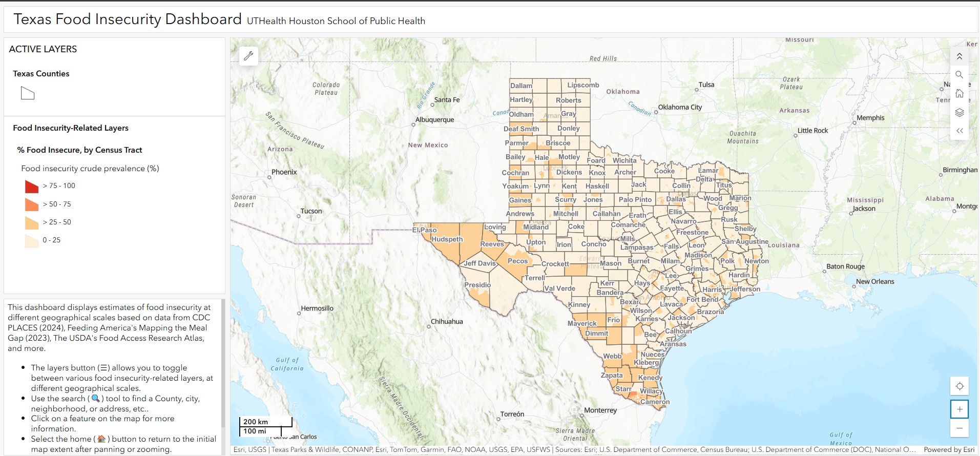This screenshot has height=456, width=980.
Task: Click the Texas Counties polygon legend symbol
Action: (28, 93)
